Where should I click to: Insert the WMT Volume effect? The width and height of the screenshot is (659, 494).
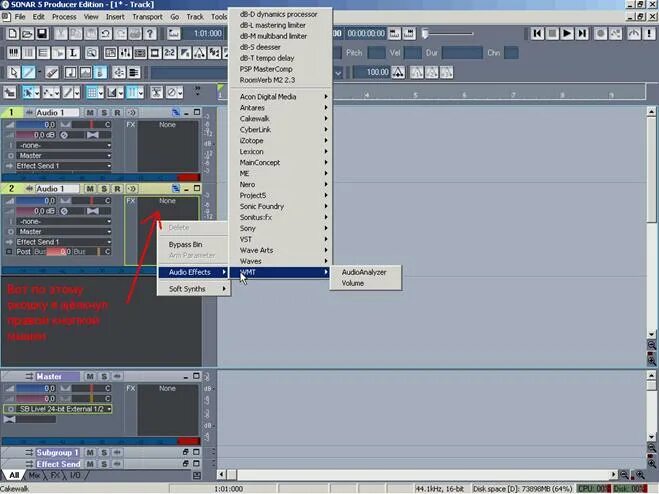coord(365,283)
